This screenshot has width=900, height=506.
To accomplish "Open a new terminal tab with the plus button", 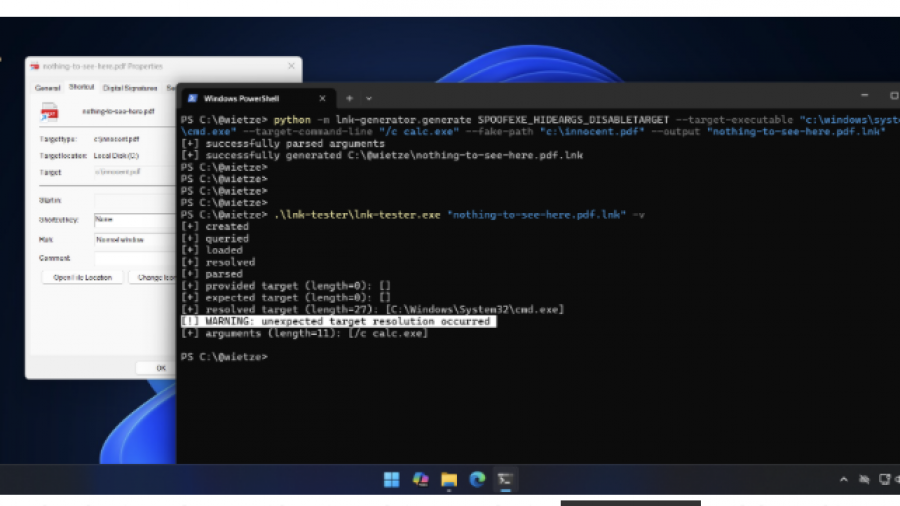I will click(x=349, y=99).
